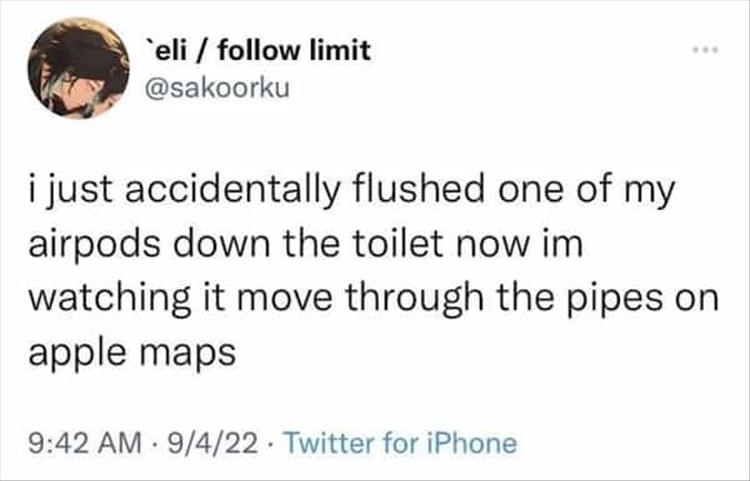Viewport: 750px width, 481px height.
Task: Open profile via 'eli / follow limit' name
Action: [258, 50]
